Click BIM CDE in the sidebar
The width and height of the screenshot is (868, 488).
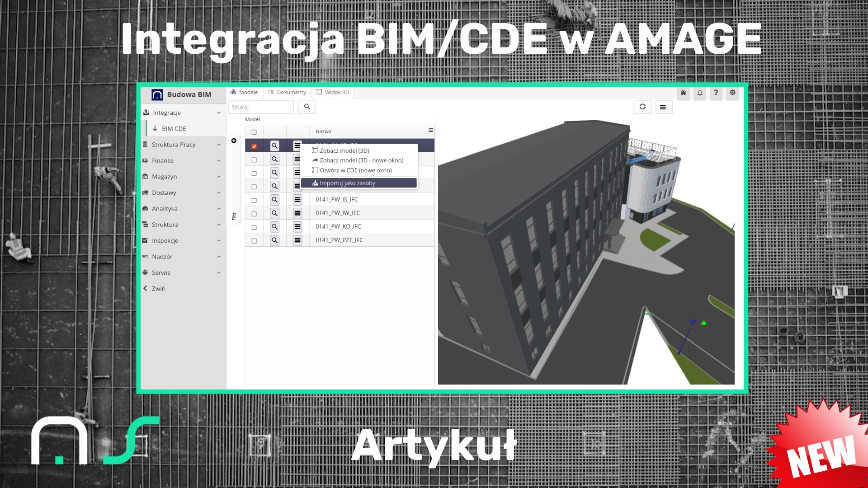[174, 128]
